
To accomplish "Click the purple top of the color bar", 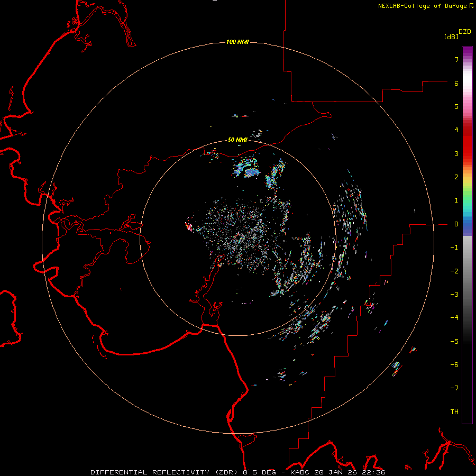I will click(467, 52).
